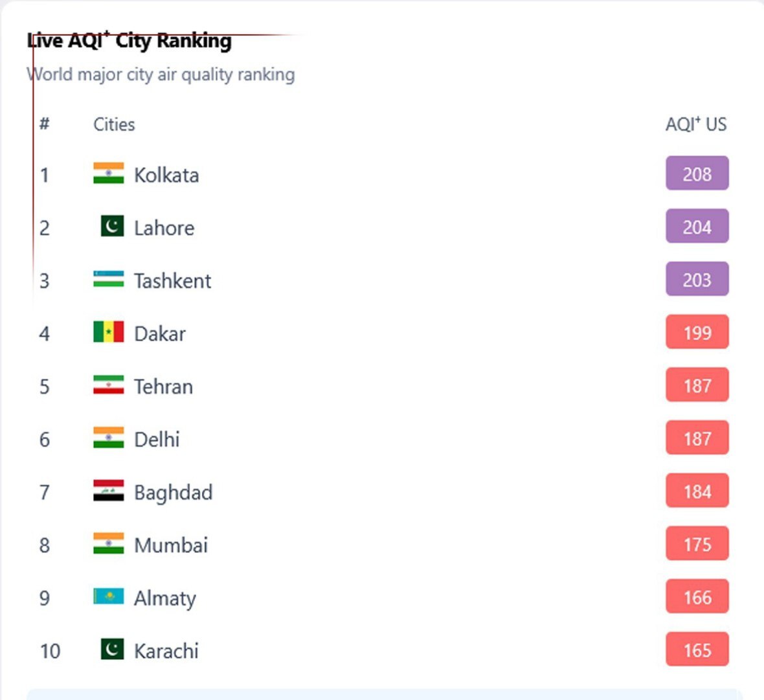Click the 165 AQI badge for Karachi
Screen dimensions: 764x700
tap(697, 649)
